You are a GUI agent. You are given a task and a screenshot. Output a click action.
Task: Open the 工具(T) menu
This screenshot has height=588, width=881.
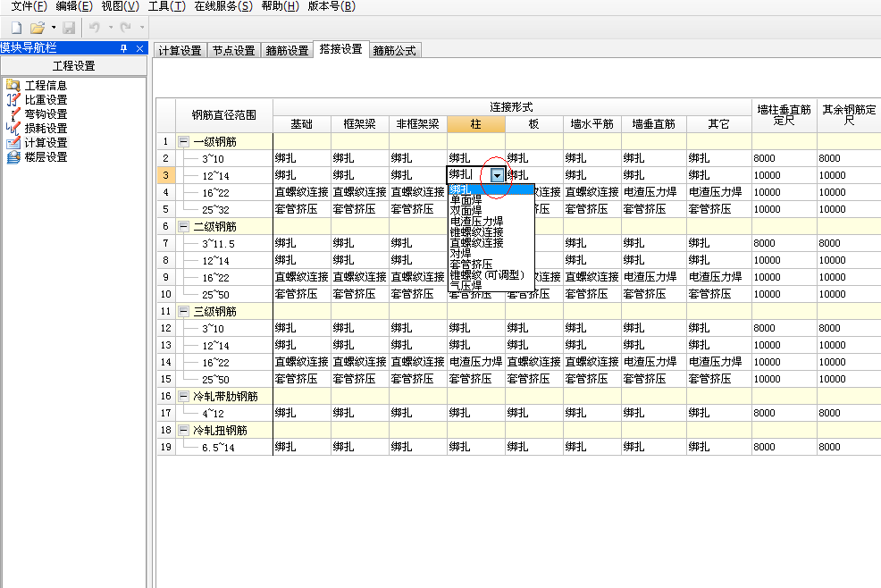(x=167, y=6)
